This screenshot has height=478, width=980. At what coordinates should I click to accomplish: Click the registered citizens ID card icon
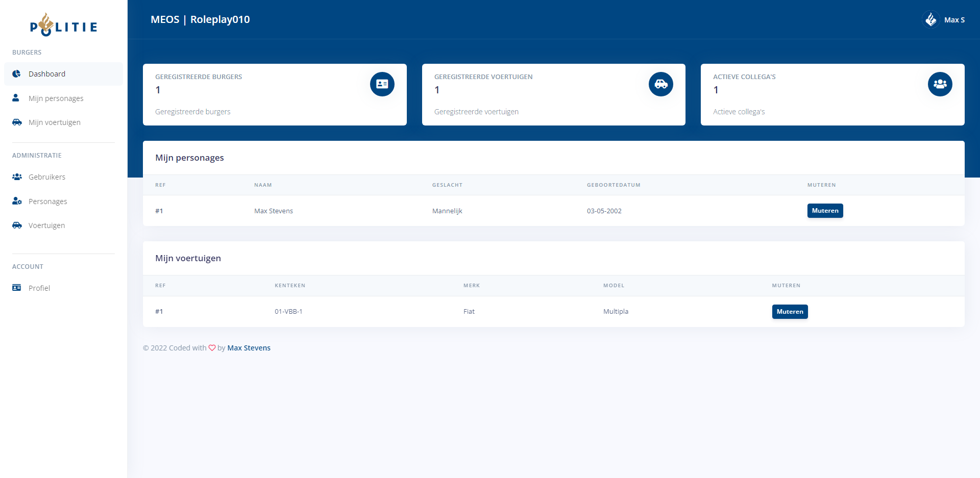(x=382, y=84)
